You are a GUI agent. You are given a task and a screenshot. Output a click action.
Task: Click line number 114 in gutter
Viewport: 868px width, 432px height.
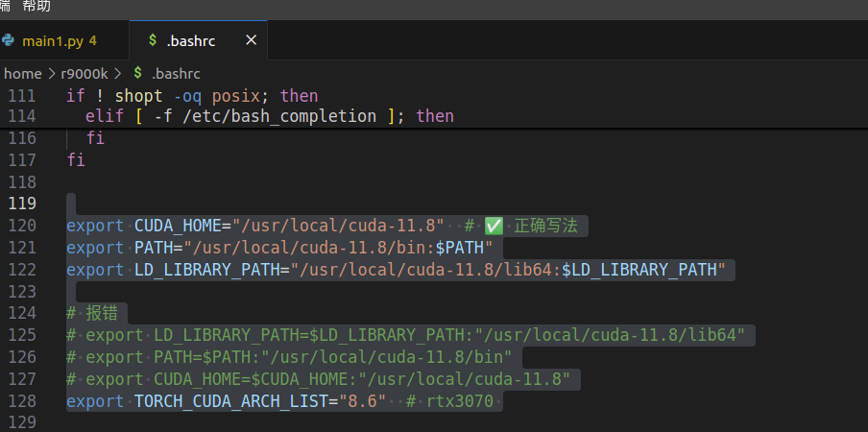point(22,116)
